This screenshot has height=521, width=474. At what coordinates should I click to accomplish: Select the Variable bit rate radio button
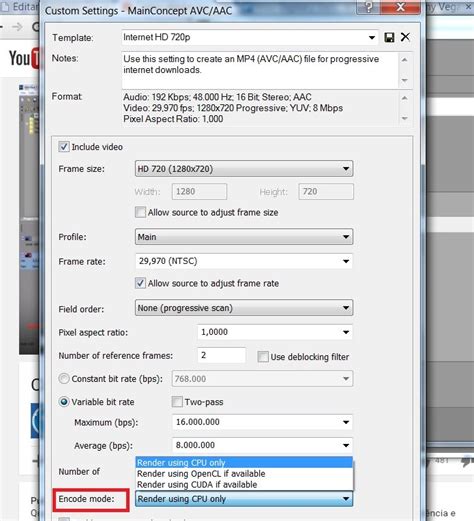tap(64, 402)
